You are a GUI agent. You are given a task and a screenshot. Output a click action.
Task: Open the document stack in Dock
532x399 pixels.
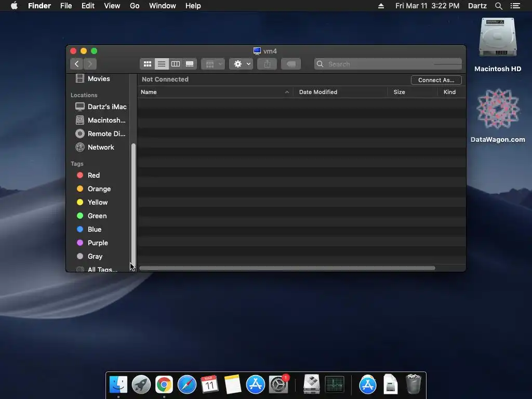point(391,384)
